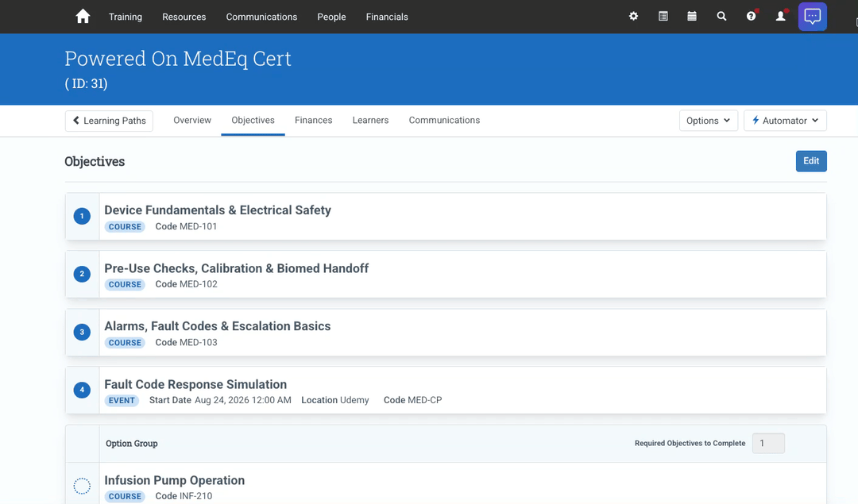Screen dimensions: 858x504
Task: Open the Resources menu
Action: (184, 17)
